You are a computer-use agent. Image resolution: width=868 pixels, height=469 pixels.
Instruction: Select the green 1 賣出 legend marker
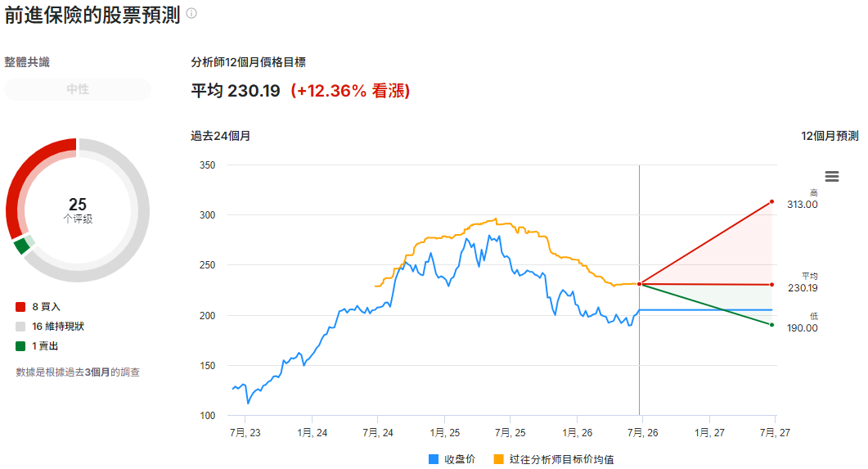(x=20, y=346)
